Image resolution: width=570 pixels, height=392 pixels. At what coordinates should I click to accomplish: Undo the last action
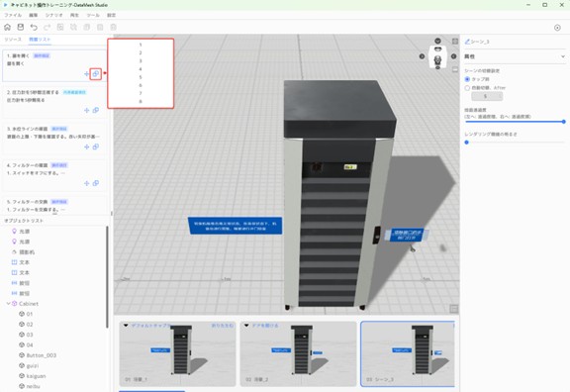[x=34, y=28]
